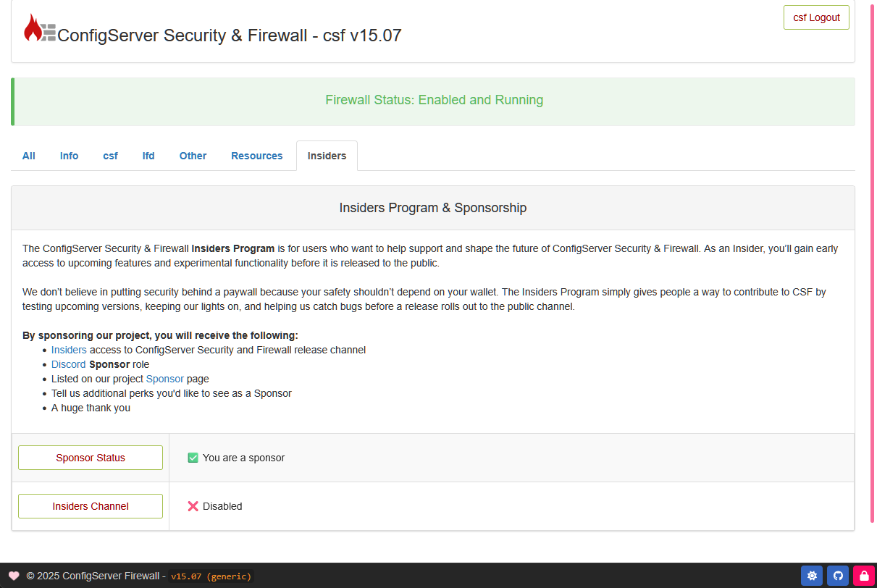Click the pink lock icon button
The image size is (877, 588).
[864, 576]
